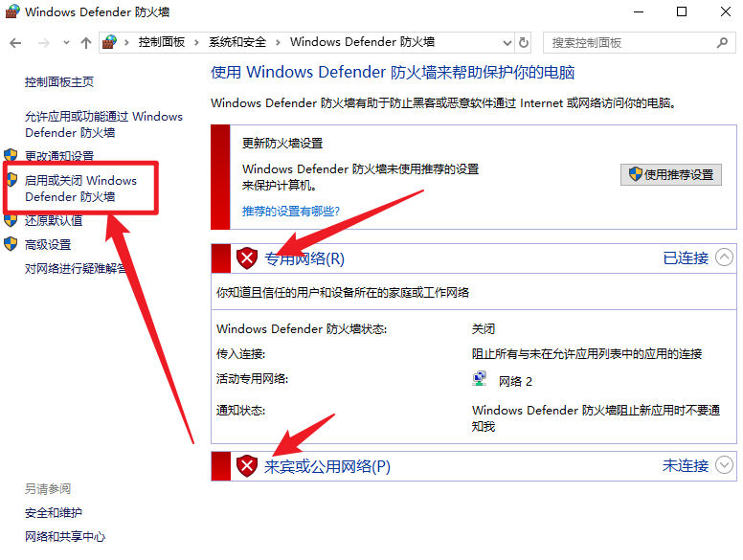Screen dimensions: 743x560
Task: Focus the 搜索控制面板 search field
Action: 640,43
